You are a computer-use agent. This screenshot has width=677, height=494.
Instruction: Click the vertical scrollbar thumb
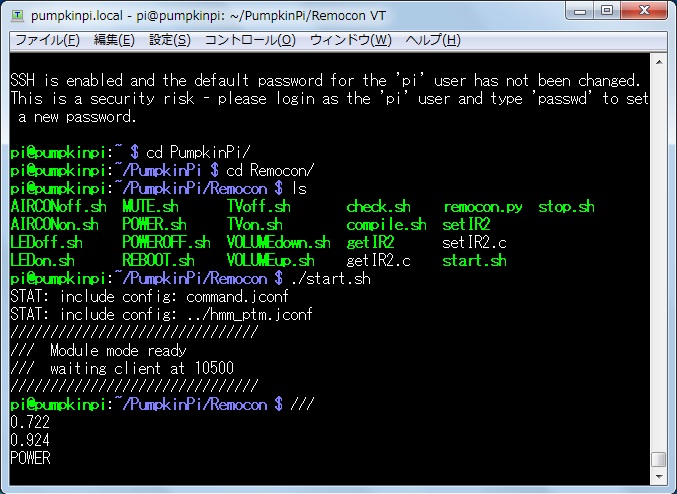click(659, 459)
